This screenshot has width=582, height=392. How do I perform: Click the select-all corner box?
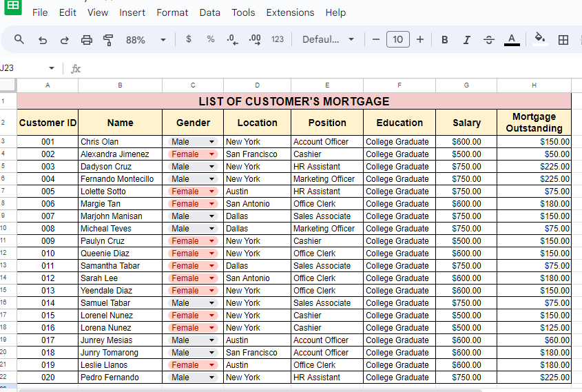pos(8,85)
